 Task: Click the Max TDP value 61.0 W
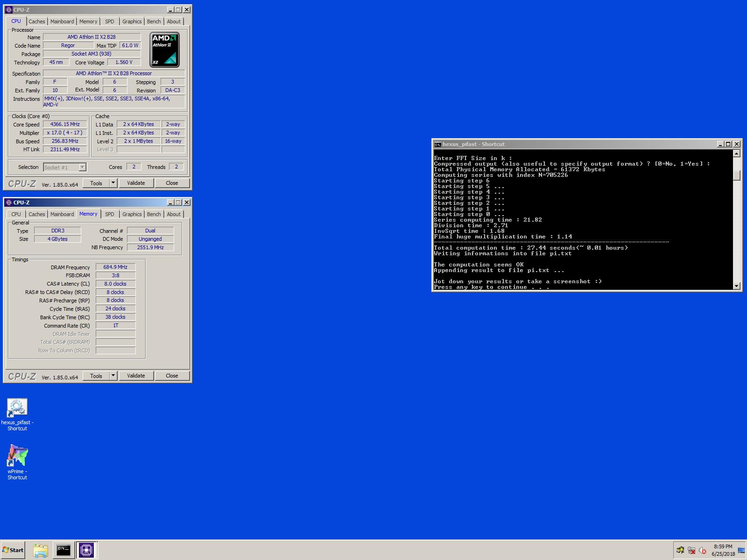[x=130, y=45]
